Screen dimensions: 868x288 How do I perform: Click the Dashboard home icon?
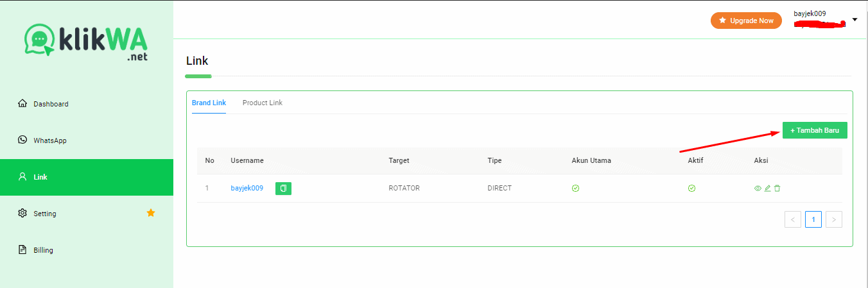(x=22, y=103)
